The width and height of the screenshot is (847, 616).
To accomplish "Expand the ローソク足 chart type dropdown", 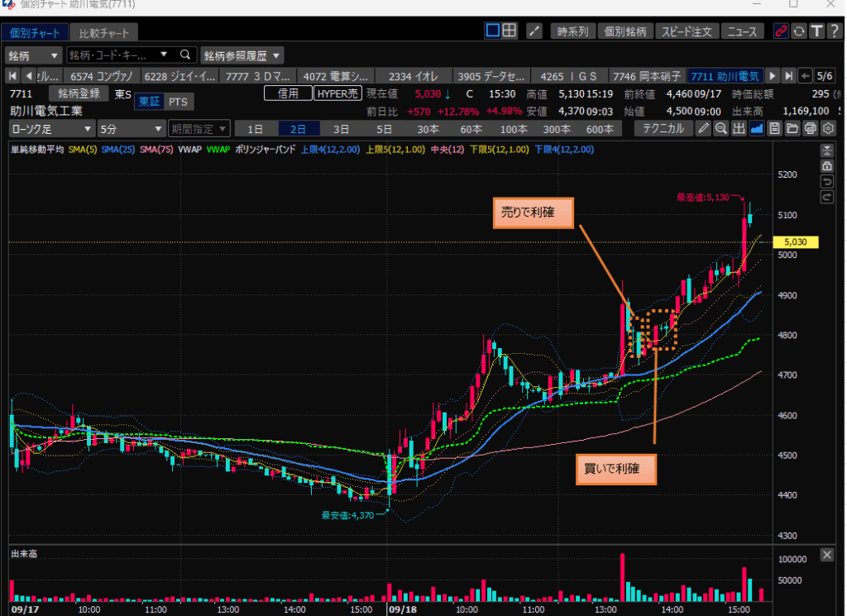I will coord(51,129).
